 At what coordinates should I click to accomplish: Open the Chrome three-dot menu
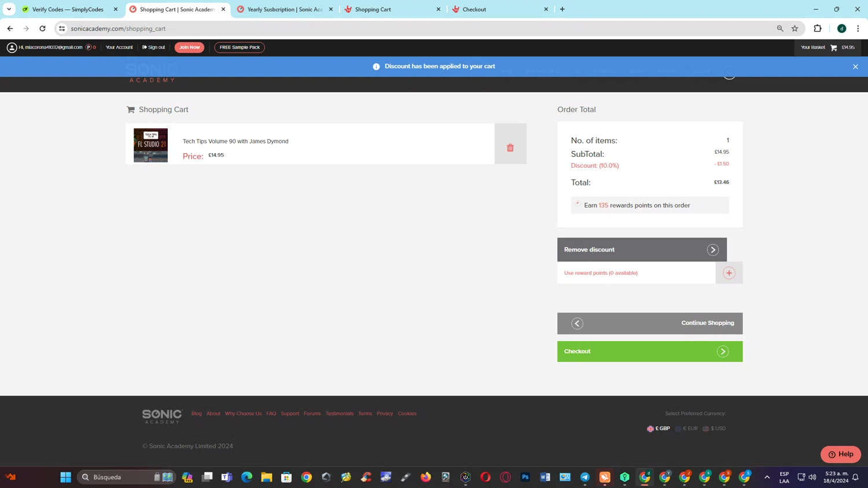click(x=858, y=28)
